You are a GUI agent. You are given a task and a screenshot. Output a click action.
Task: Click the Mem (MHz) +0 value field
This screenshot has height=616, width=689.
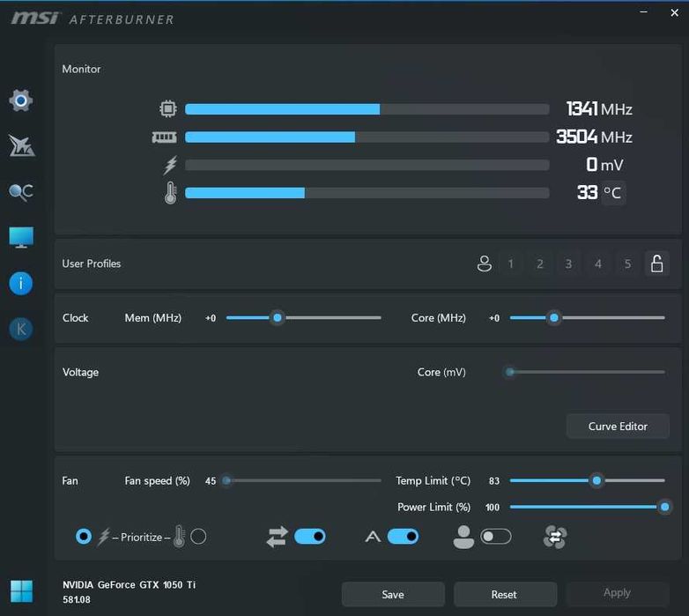point(211,318)
